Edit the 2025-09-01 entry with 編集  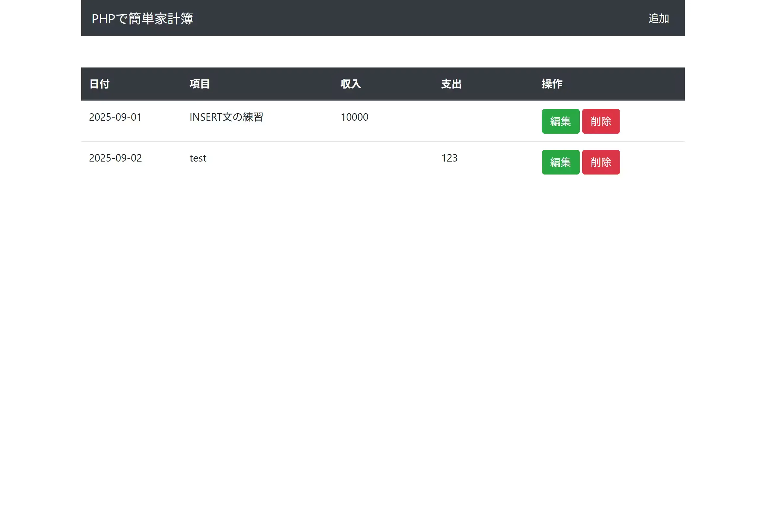(x=560, y=121)
